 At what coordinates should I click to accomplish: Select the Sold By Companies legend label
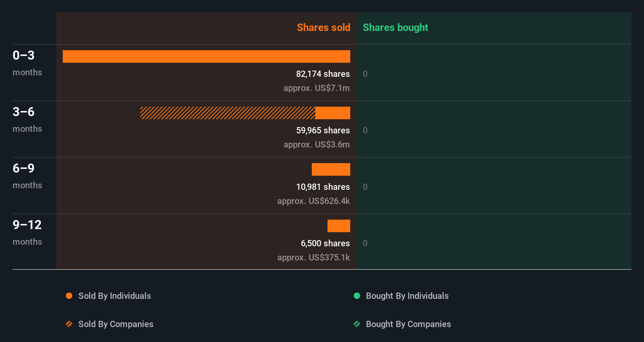coord(116,324)
